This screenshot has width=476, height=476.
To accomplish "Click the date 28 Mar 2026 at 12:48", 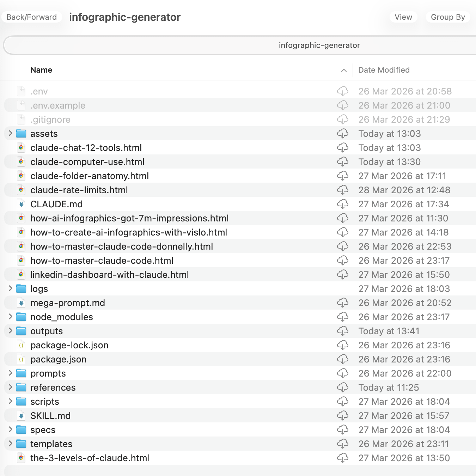I will [404, 190].
